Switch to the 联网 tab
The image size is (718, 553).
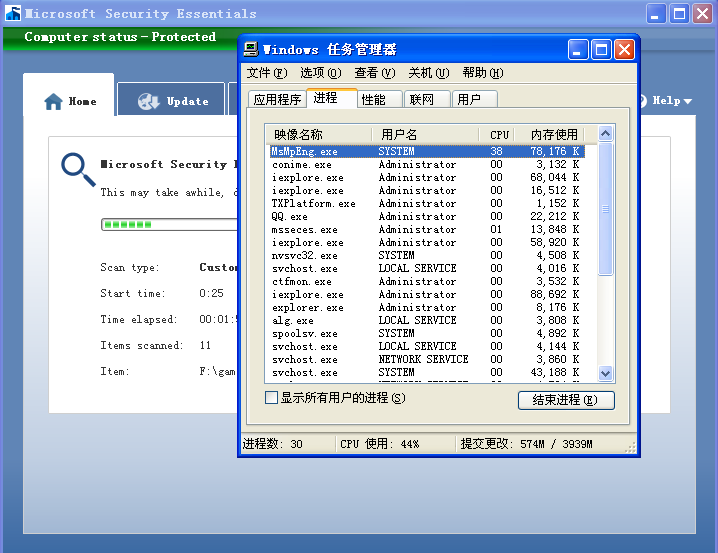[x=427, y=99]
